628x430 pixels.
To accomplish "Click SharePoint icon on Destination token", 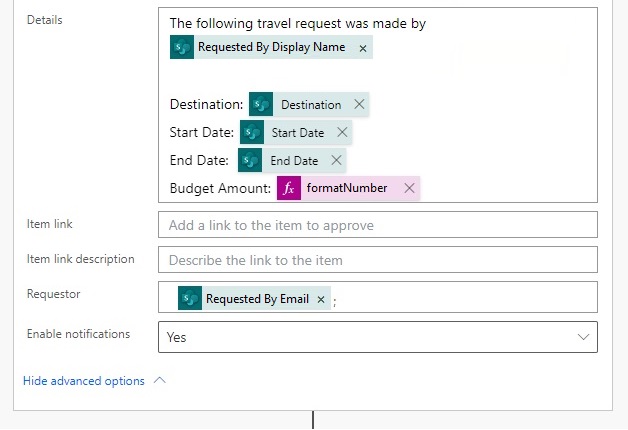I will (261, 104).
